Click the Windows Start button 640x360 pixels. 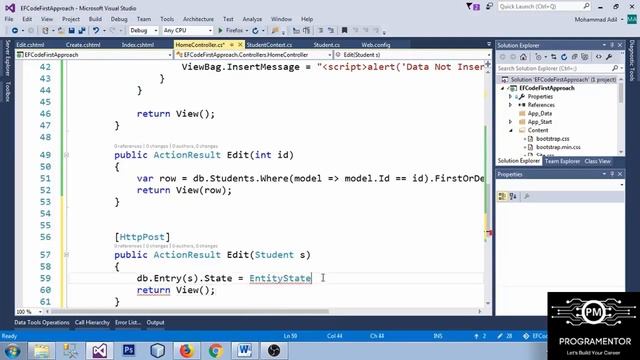13,351
